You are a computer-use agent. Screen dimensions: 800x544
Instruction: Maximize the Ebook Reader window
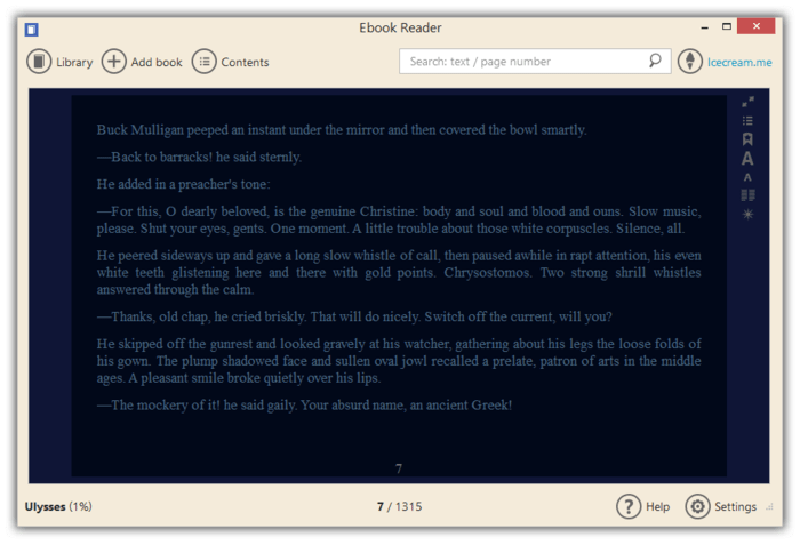click(726, 27)
